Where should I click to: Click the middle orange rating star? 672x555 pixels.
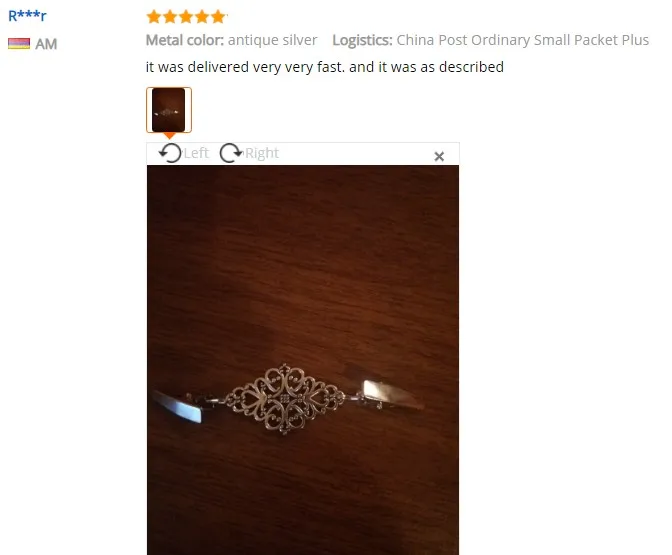pyautogui.click(x=186, y=17)
